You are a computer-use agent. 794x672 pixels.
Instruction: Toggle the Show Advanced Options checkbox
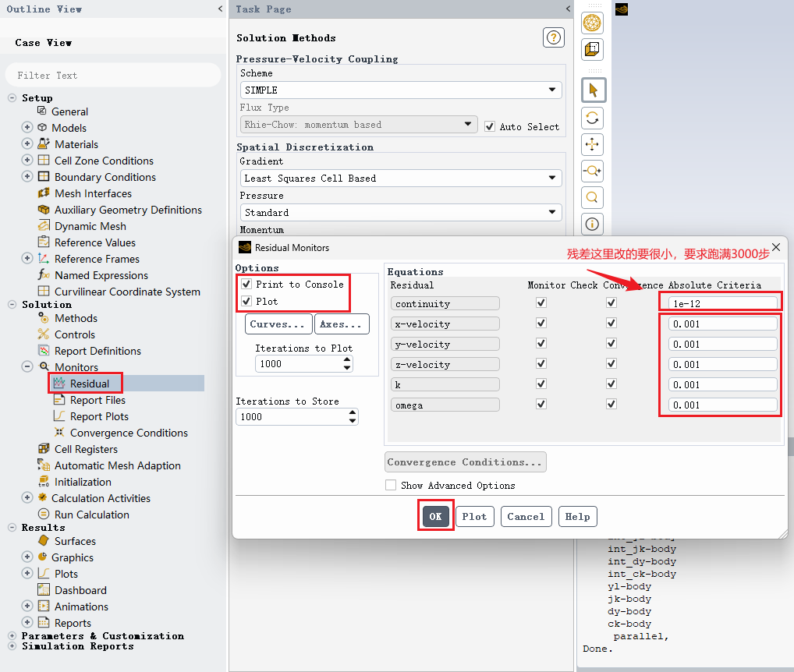[391, 485]
